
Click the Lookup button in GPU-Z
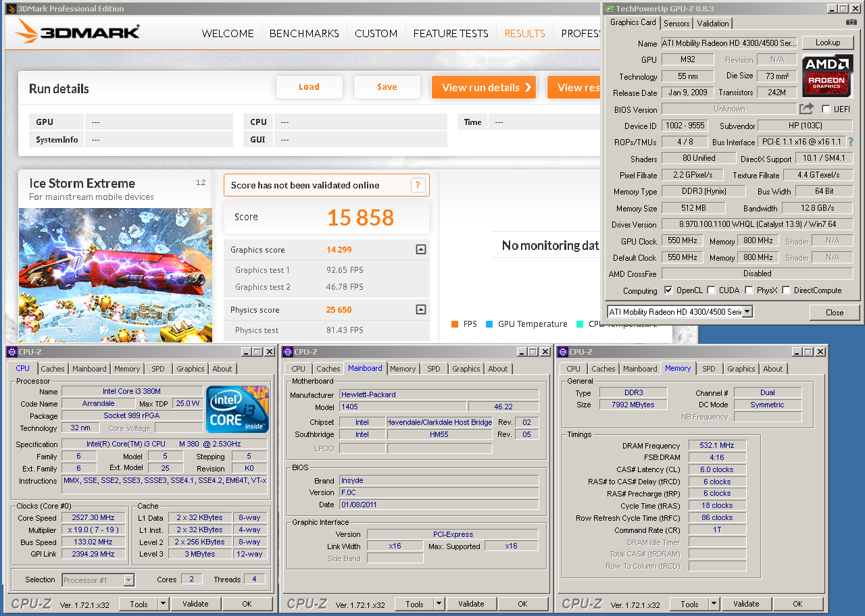tap(828, 43)
